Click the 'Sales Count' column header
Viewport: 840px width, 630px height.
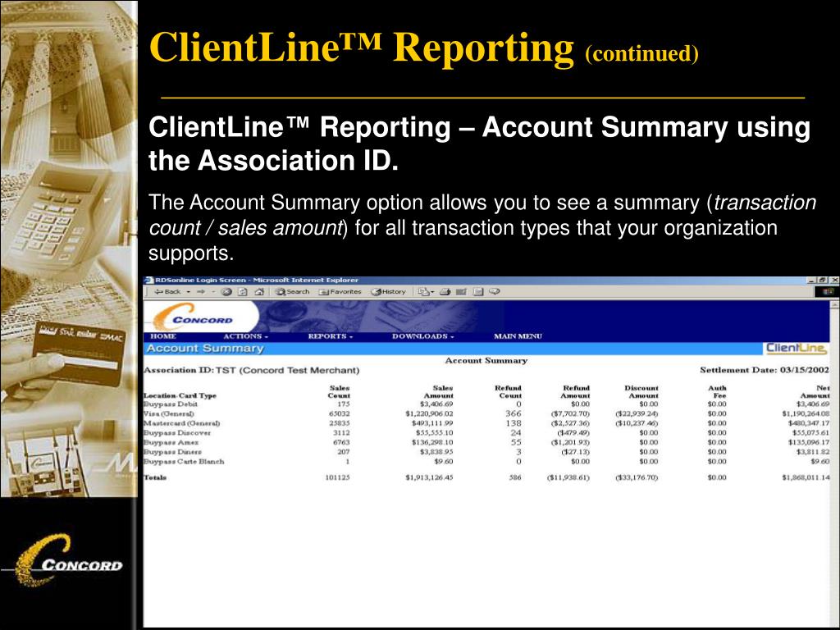[x=339, y=391]
